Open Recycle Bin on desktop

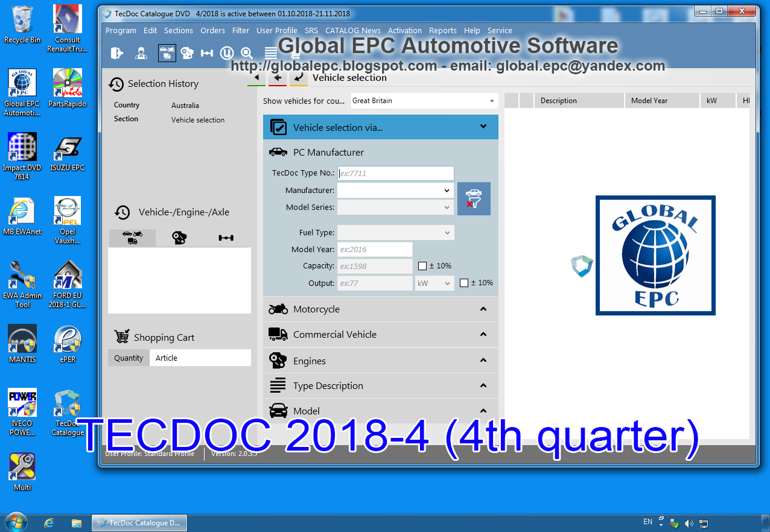(22, 24)
